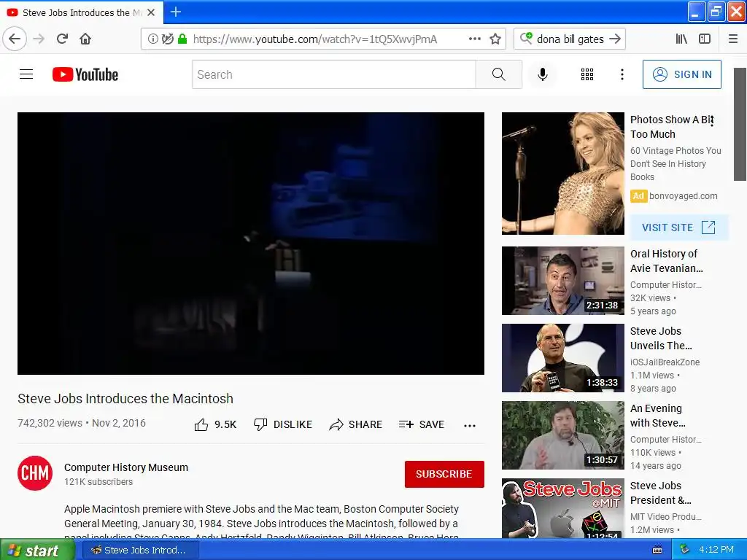
Task: Click the address bar URL text
Action: 315,39
